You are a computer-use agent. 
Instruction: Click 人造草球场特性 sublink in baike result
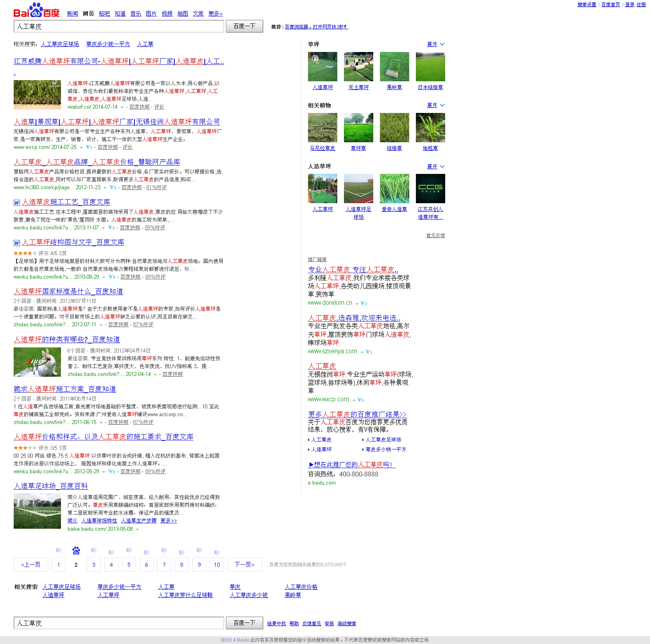pyautogui.click(x=99, y=521)
